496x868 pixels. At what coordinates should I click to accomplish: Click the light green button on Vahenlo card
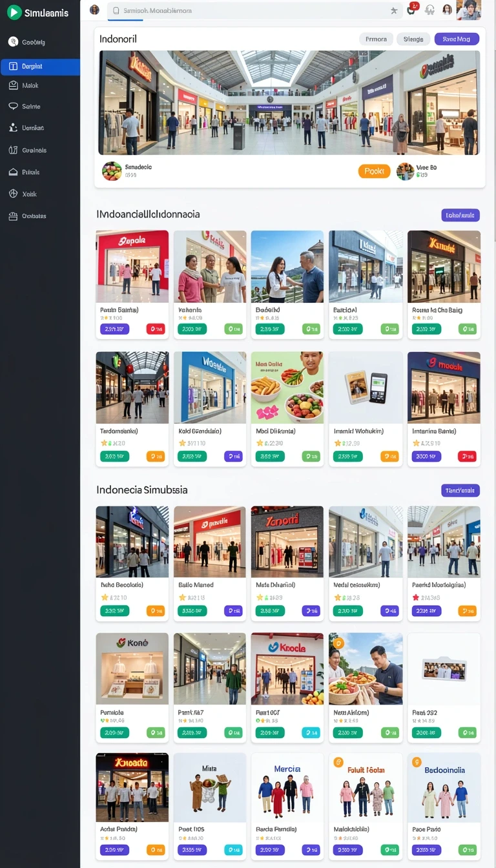233,329
